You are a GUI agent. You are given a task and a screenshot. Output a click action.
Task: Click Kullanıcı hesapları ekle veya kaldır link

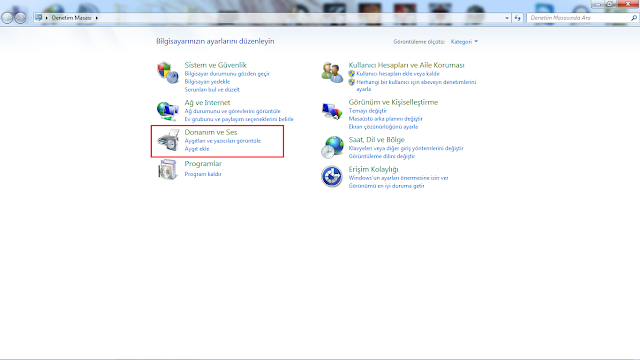pyautogui.click(x=398, y=74)
